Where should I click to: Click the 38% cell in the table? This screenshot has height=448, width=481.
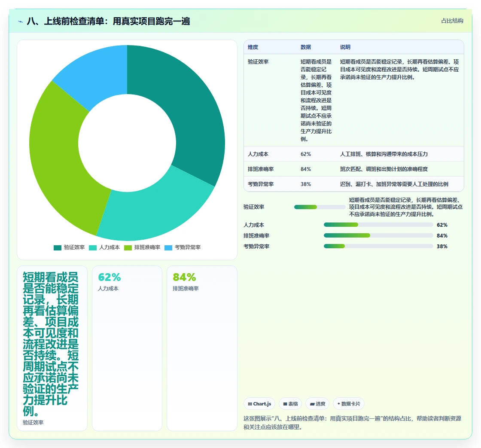306,184
